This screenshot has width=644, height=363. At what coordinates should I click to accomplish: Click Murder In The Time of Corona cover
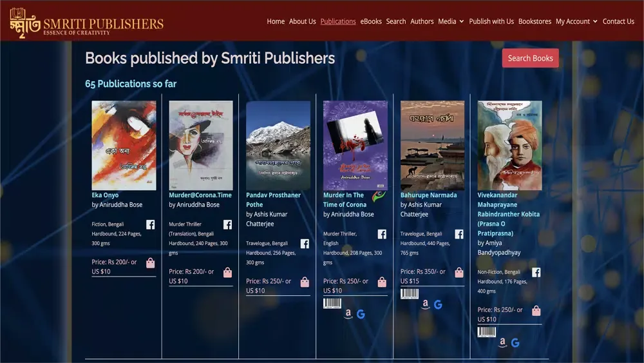point(355,145)
